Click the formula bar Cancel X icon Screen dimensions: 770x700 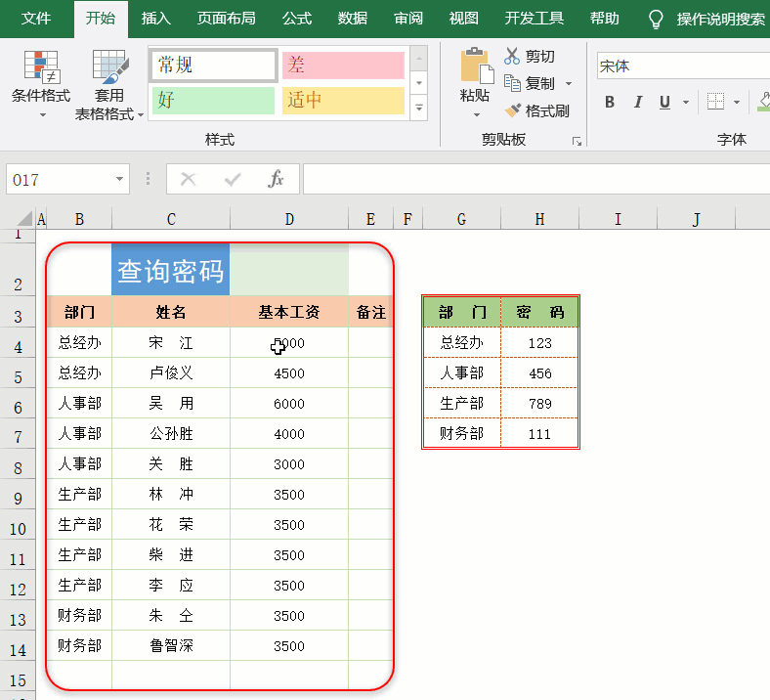click(188, 179)
